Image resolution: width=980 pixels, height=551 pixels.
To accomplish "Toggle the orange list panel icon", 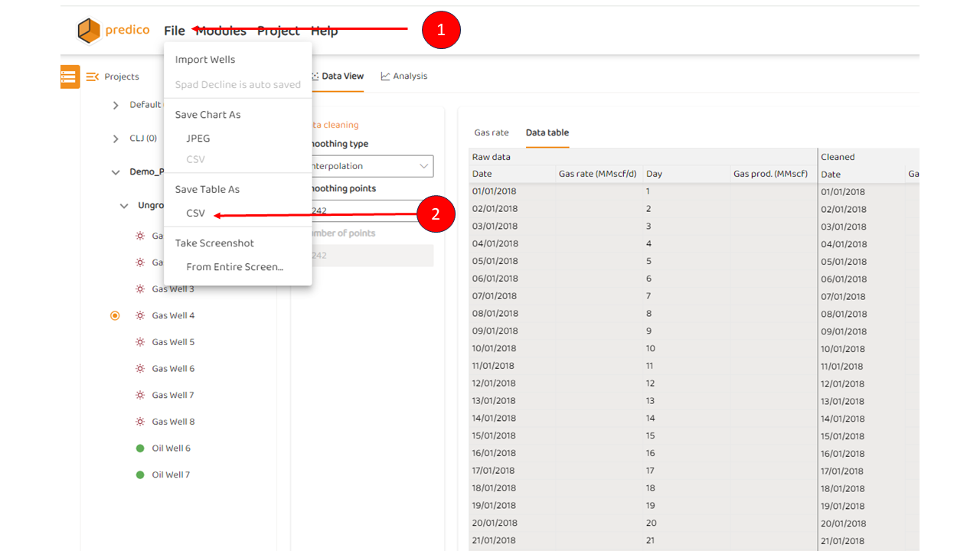I will tap(70, 77).
